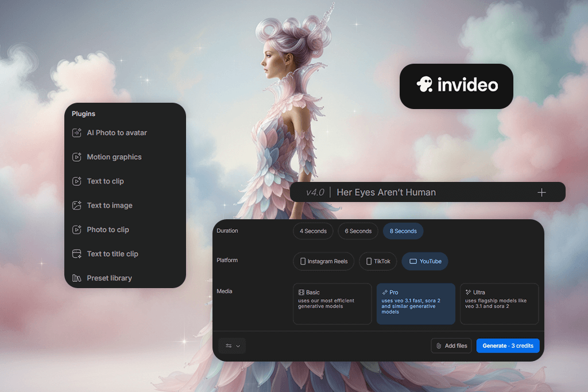This screenshot has width=588, height=392.
Task: Select the Basic media quality card
Action: click(332, 304)
